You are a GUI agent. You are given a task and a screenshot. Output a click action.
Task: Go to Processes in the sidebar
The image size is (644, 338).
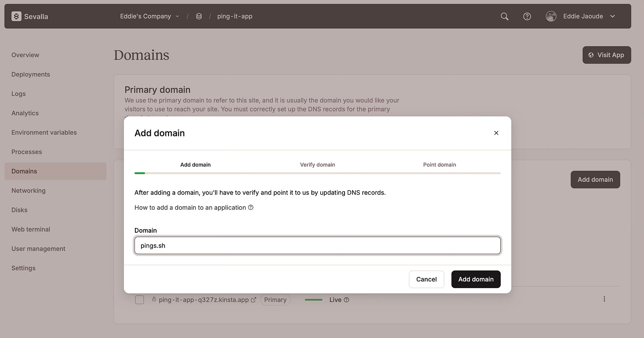tap(27, 152)
